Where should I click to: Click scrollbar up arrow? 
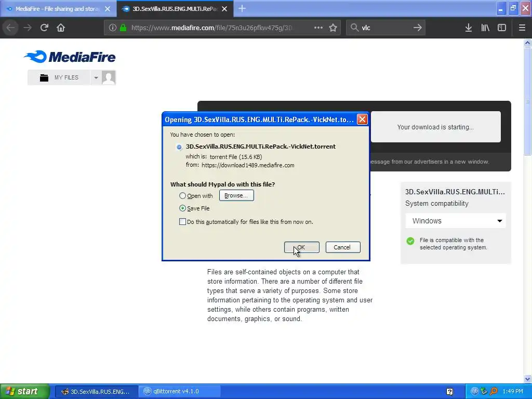527,43
